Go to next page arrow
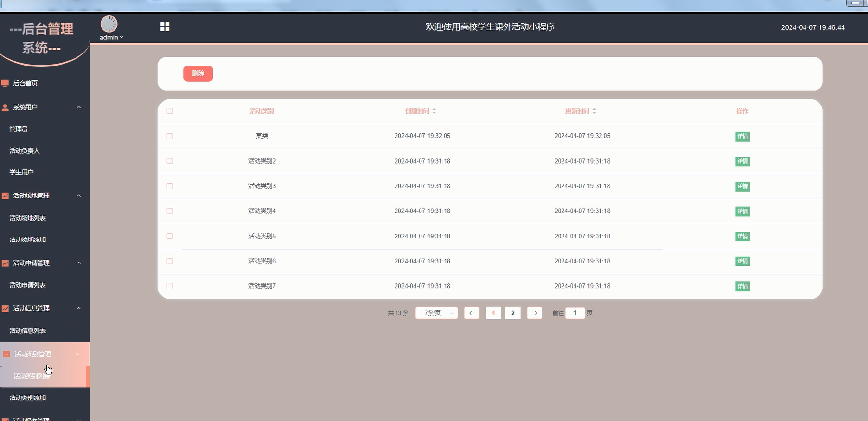The width and height of the screenshot is (868, 421). click(535, 313)
